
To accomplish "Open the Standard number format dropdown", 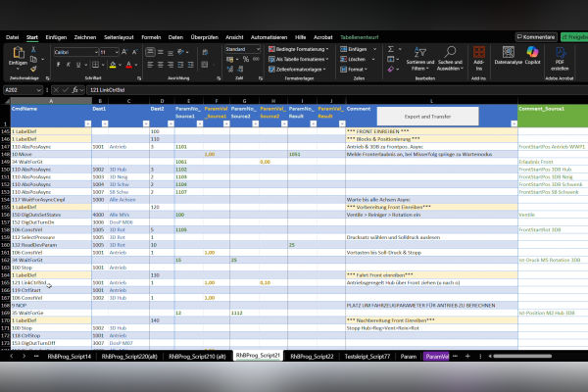I will pyautogui.click(x=260, y=48).
